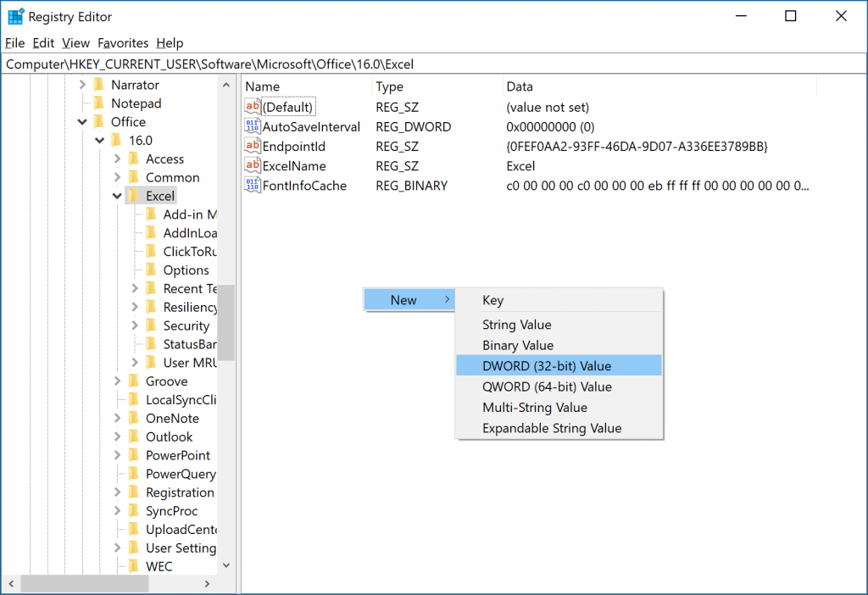Click the Options folder icon

(151, 270)
